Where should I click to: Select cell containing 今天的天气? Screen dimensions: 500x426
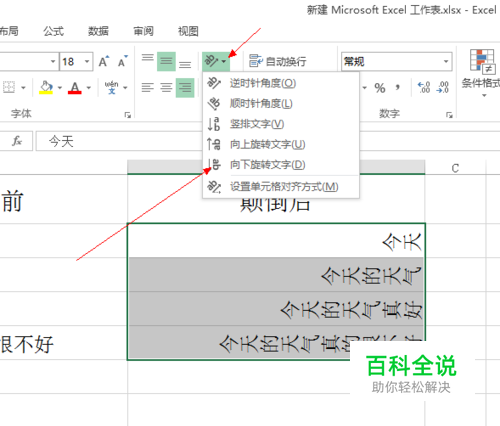pyautogui.click(x=276, y=274)
